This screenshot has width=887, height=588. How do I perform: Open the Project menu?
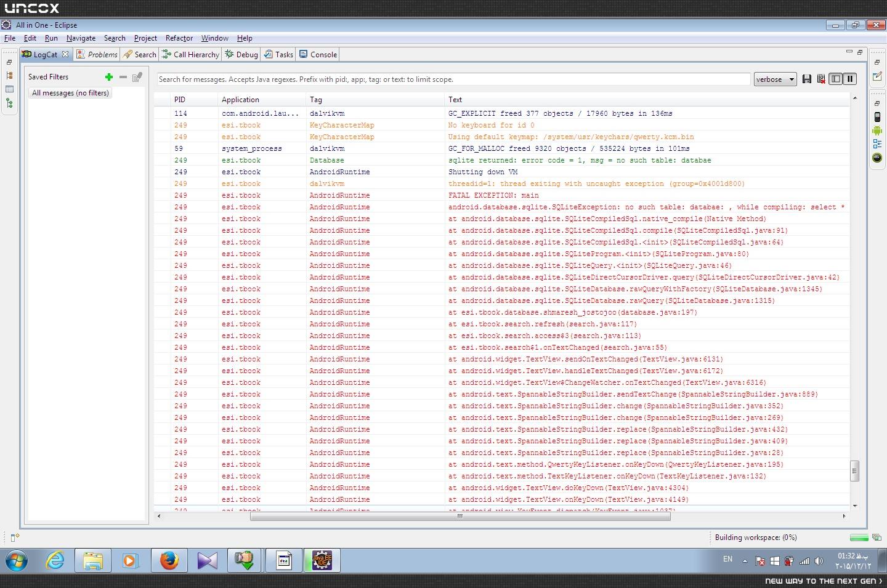click(145, 38)
